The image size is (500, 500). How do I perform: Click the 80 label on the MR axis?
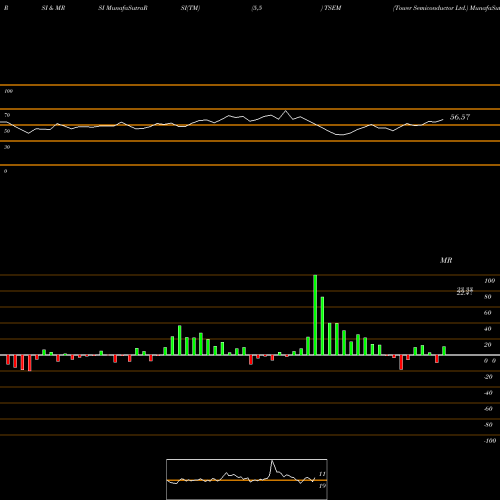488,297
